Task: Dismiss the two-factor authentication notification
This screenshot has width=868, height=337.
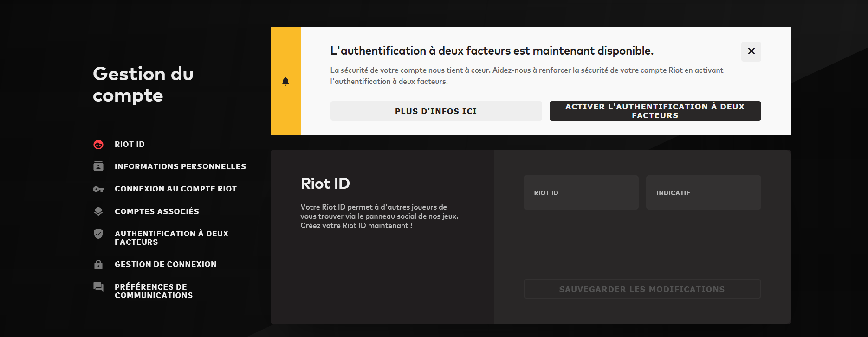Action: pos(751,51)
